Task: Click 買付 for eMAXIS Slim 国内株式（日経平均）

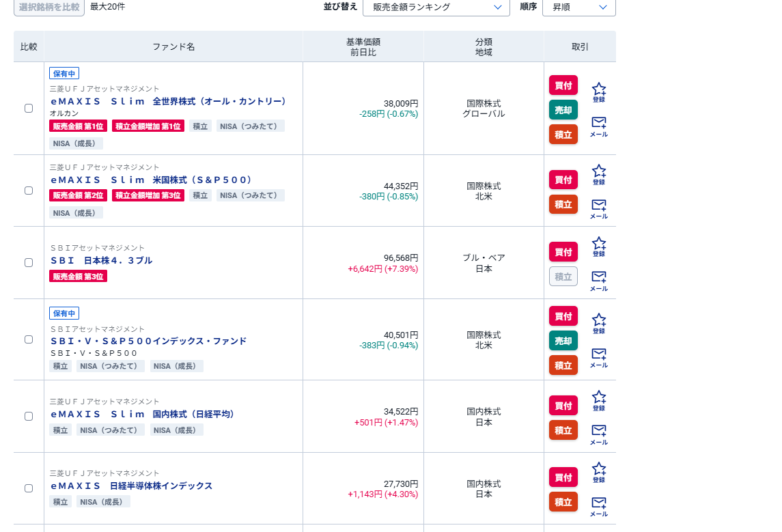Action: [563, 406]
